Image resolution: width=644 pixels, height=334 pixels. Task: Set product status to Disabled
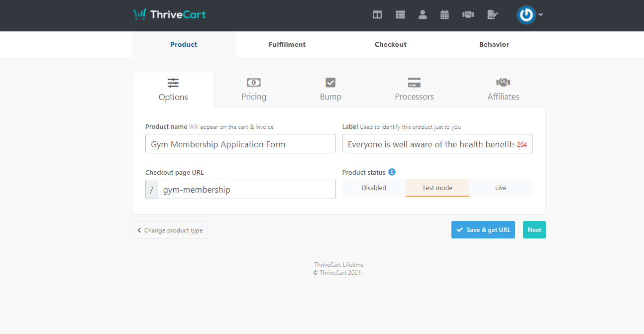click(374, 188)
